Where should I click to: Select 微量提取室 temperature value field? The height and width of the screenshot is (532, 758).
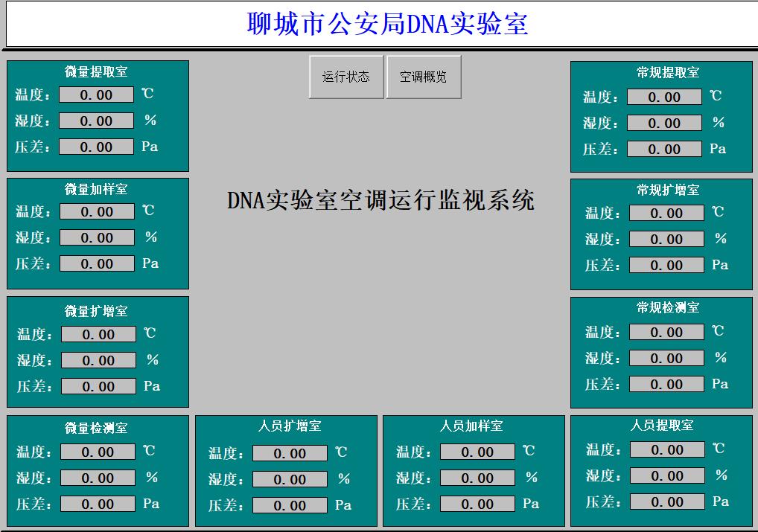click(x=96, y=94)
